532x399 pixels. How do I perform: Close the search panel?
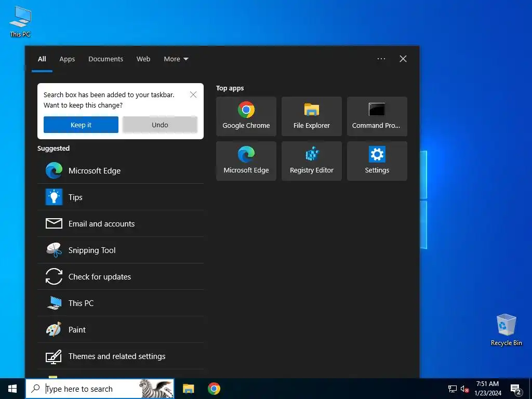pyautogui.click(x=403, y=59)
